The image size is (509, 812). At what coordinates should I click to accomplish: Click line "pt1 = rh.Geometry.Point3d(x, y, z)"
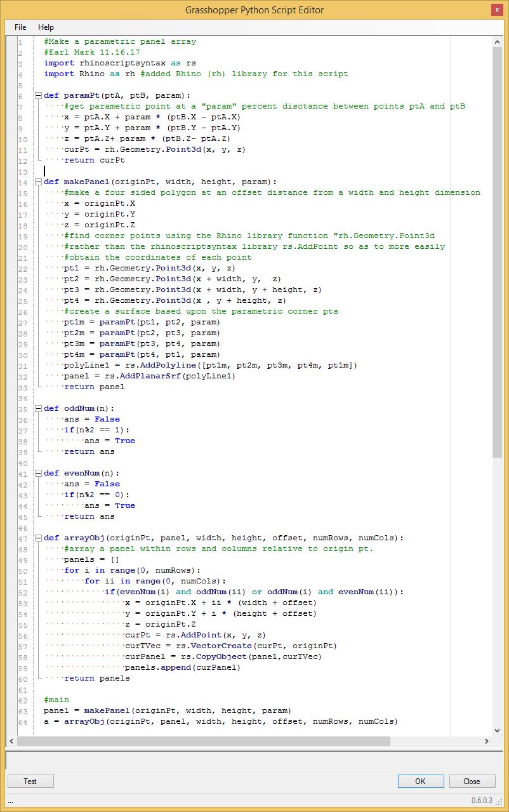150,268
